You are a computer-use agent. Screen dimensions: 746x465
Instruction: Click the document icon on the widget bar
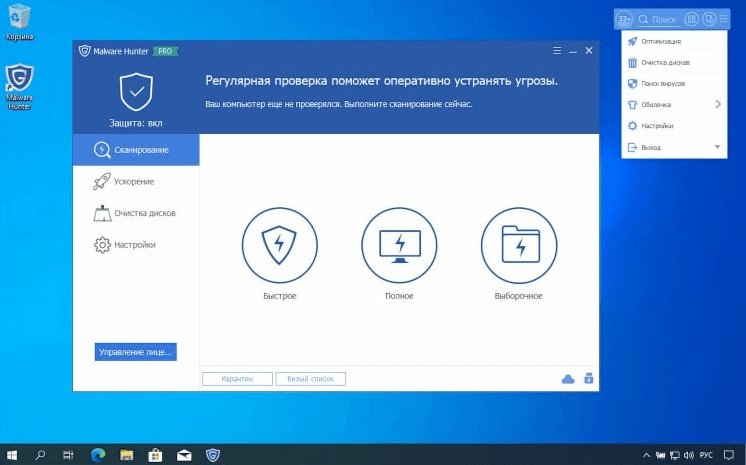coord(709,19)
